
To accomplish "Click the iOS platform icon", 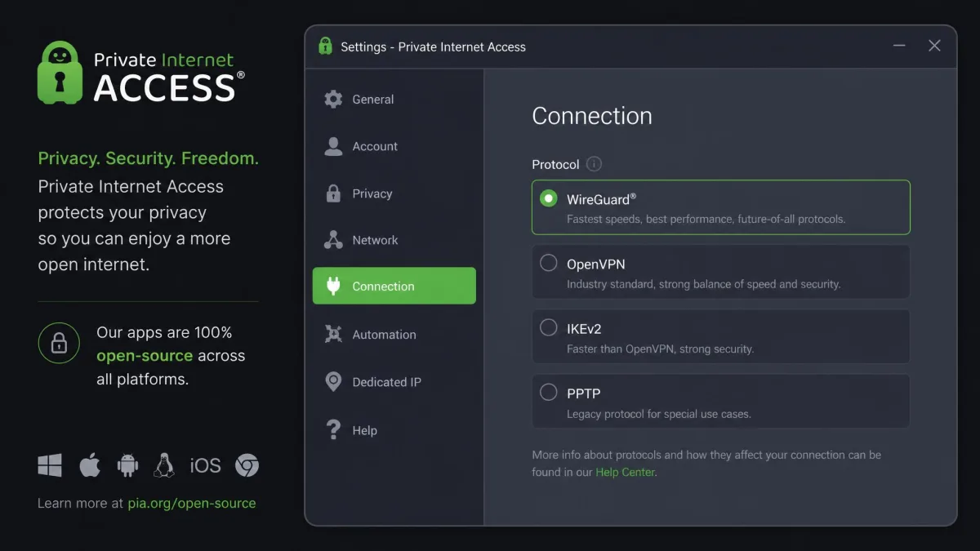I will click(x=205, y=465).
